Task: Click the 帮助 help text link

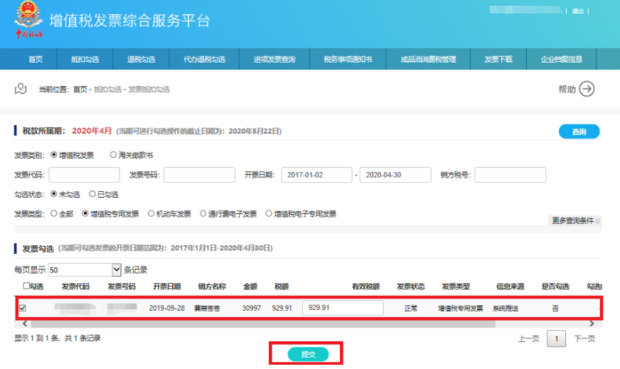Action: pos(567,89)
